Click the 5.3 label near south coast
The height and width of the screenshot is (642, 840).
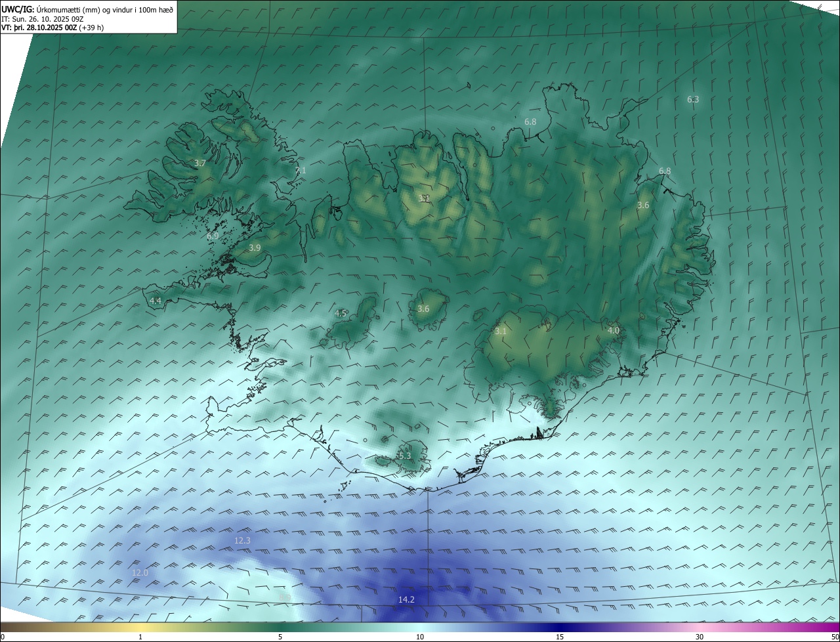point(404,456)
